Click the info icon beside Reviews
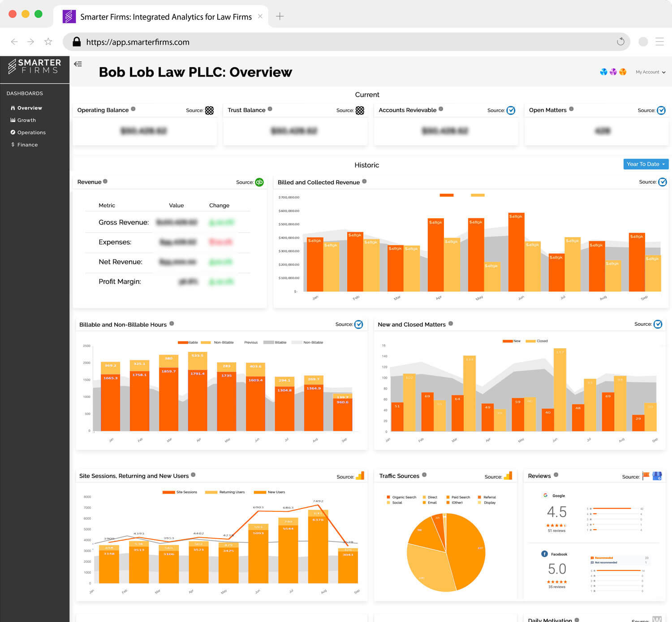The width and height of the screenshot is (672, 622). coord(556,475)
